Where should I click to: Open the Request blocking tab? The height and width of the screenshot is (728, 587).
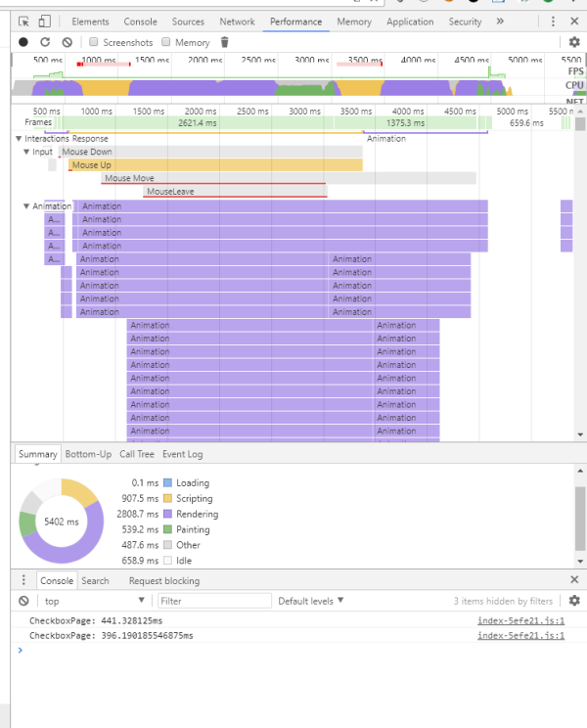164,580
